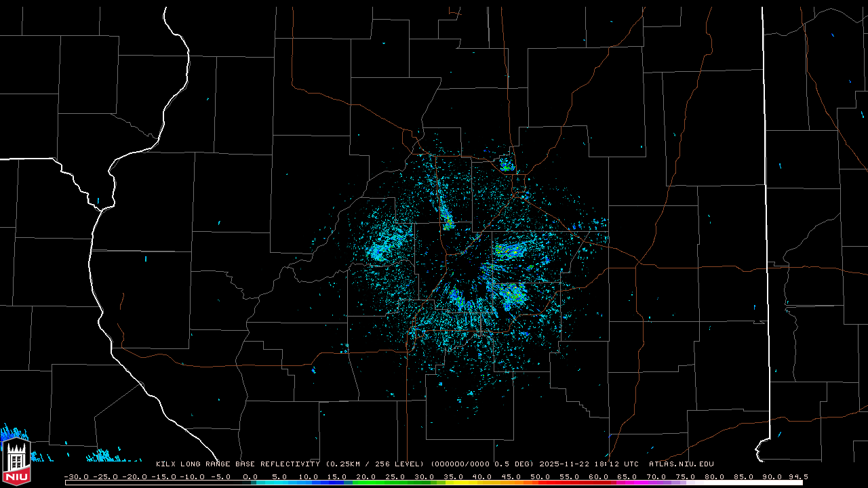Click the 80.0 label on the reflectivity scale
Viewport: 868px width, 488px height.
tap(715, 476)
